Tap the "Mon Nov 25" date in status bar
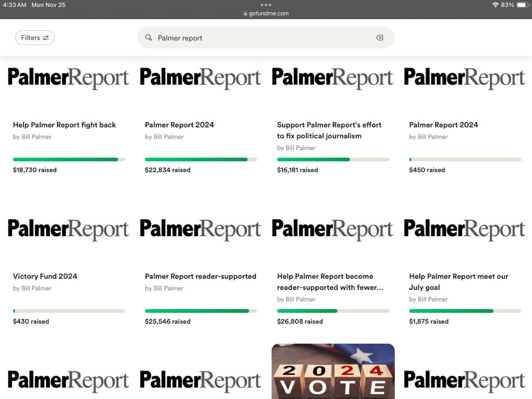 48,5
